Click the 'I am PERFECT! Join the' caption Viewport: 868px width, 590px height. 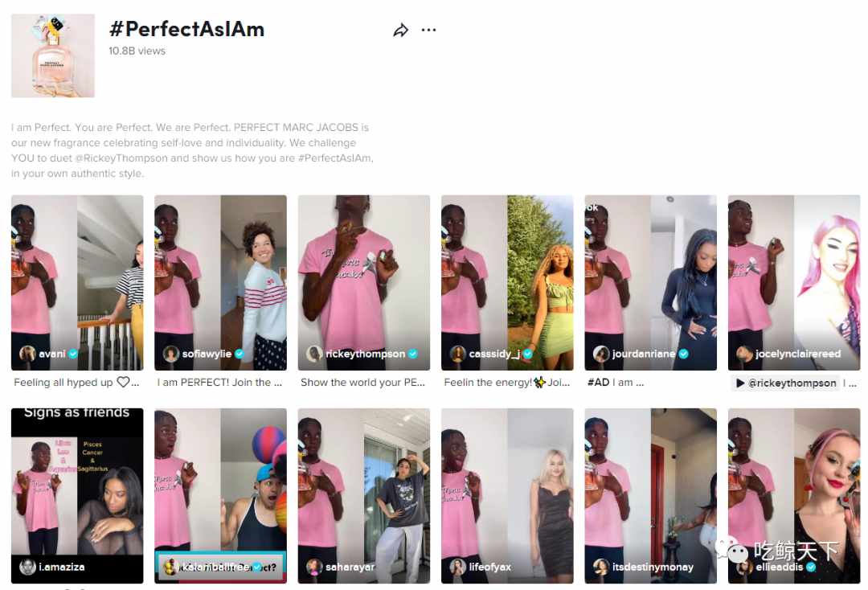click(x=219, y=383)
